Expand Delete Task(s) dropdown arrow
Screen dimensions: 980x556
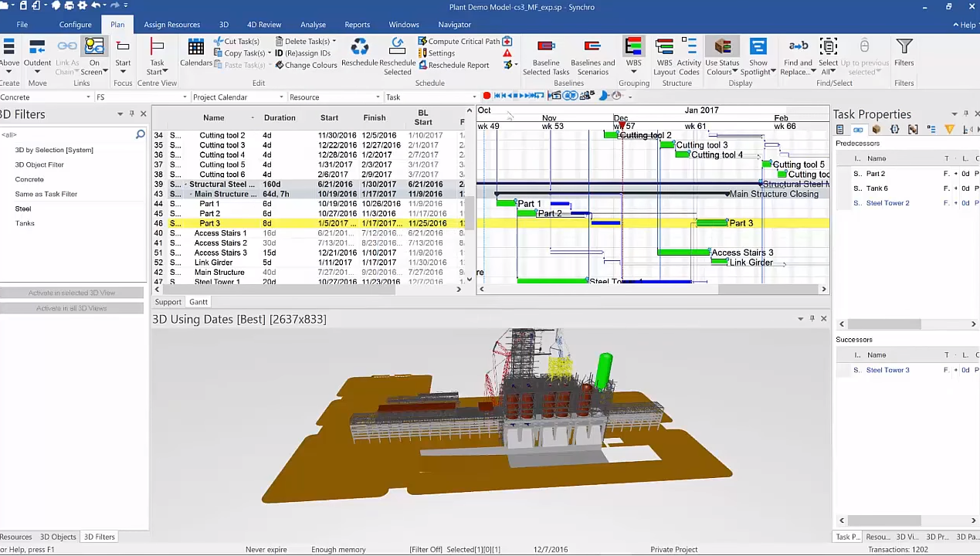tap(334, 41)
